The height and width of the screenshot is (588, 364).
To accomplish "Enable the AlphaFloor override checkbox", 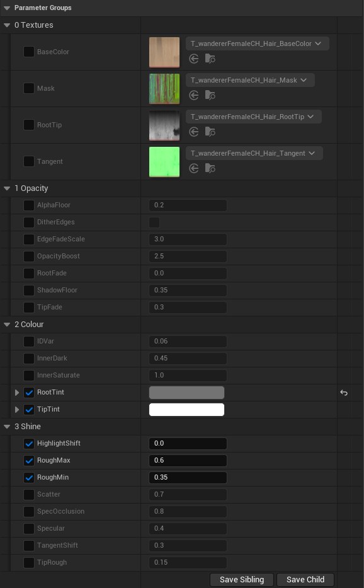I will 29,205.
